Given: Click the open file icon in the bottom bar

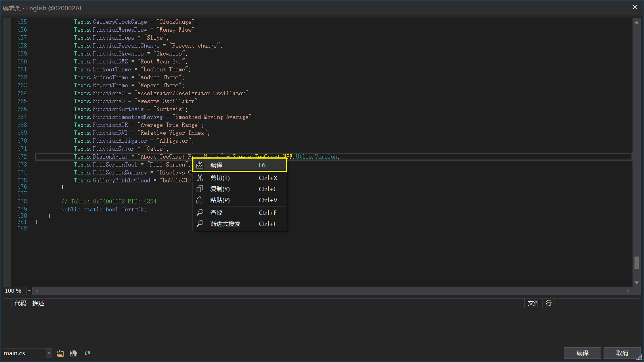Looking at the screenshot, I should tap(60, 353).
